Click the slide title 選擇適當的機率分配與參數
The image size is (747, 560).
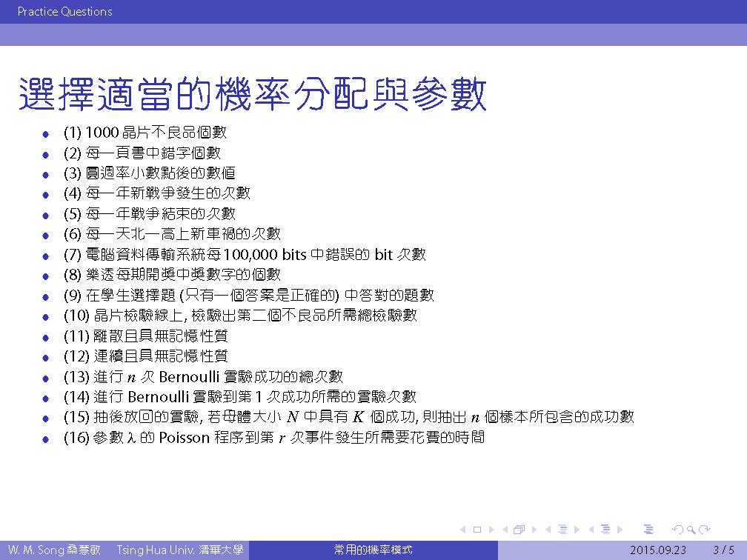point(252,95)
